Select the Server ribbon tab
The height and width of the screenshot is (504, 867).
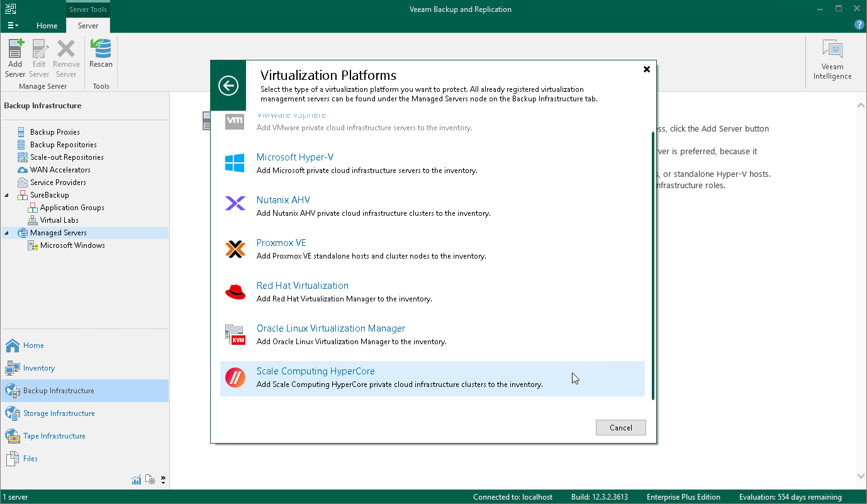[x=88, y=26]
